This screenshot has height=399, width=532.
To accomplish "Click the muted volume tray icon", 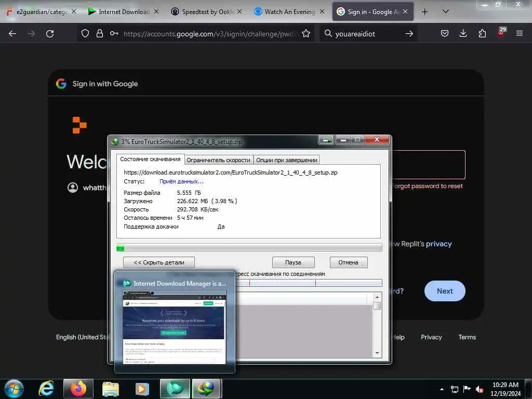I will click(480, 389).
